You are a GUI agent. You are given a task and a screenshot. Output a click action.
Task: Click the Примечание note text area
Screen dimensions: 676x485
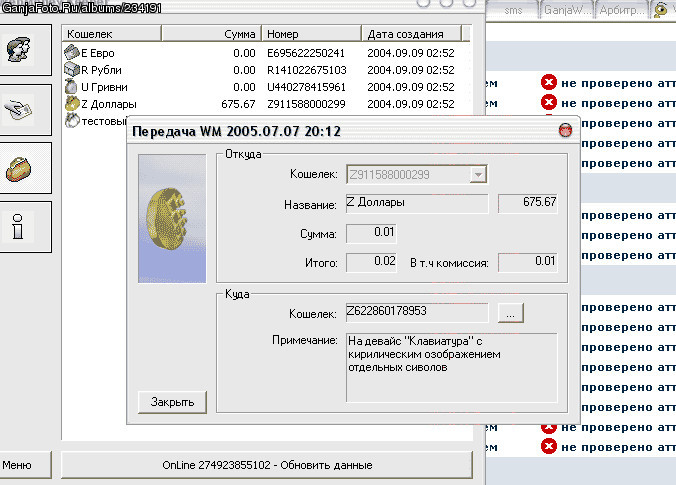coord(451,367)
